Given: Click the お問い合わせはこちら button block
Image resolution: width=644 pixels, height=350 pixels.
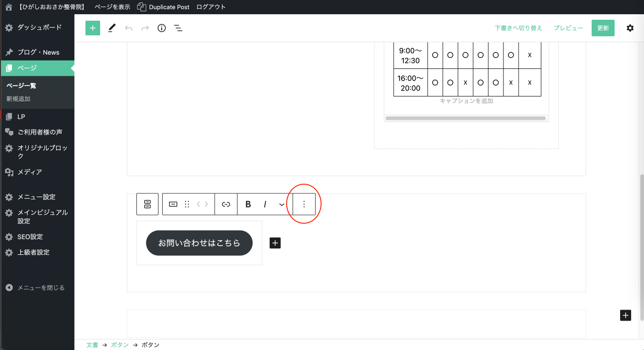Looking at the screenshot, I should (x=199, y=243).
